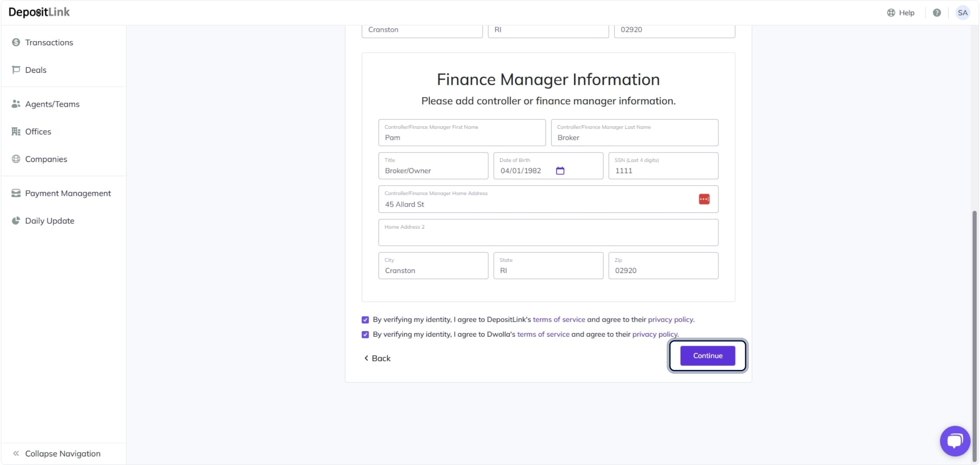Click the Home Address 2 field
Screen dimensions: 980x465
[548, 233]
